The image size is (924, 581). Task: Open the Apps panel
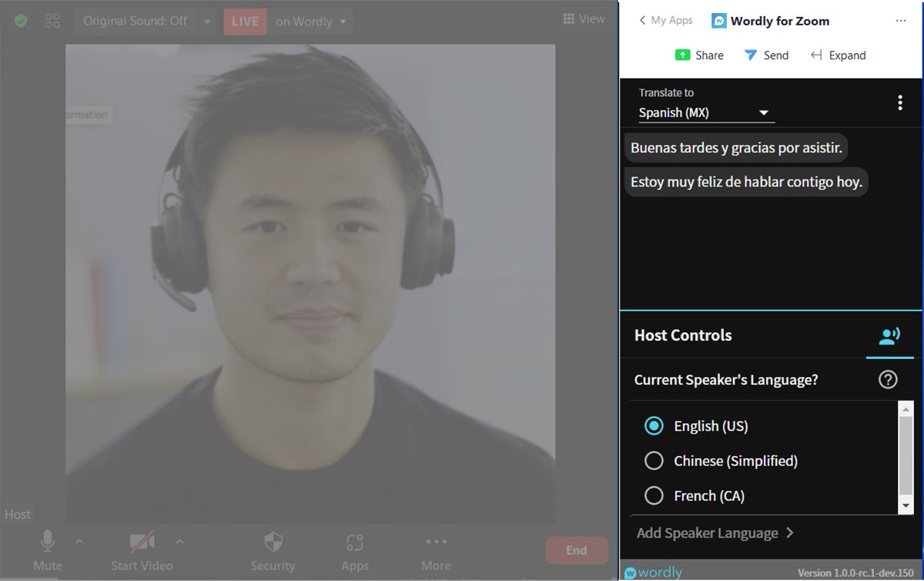click(x=354, y=550)
